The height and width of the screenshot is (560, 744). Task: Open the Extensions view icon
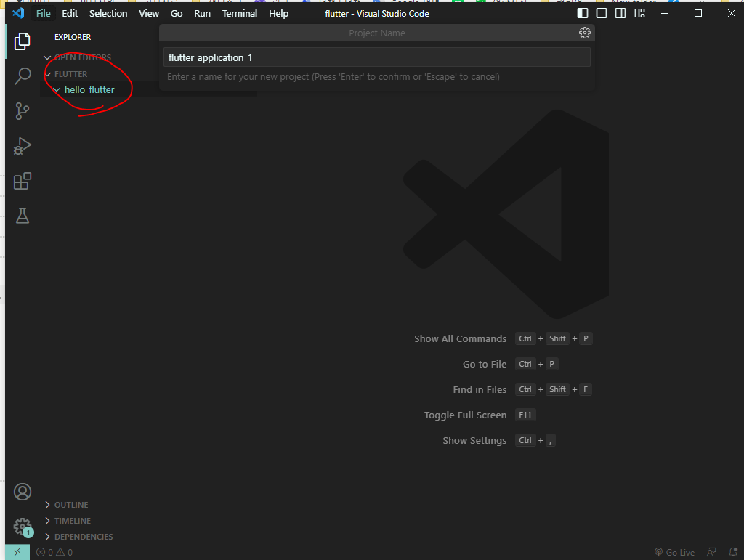click(23, 181)
